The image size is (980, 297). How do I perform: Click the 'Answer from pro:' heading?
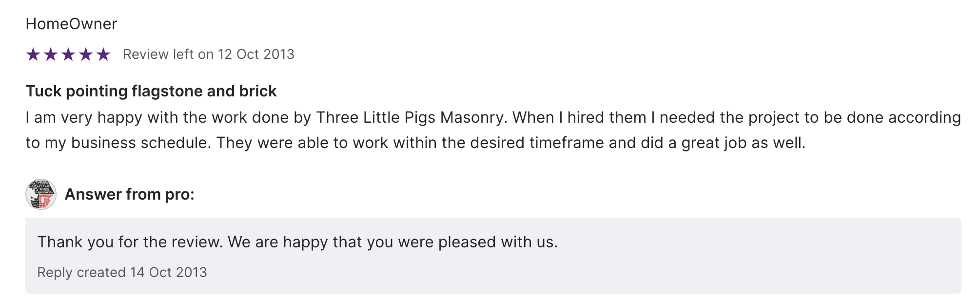(x=129, y=194)
